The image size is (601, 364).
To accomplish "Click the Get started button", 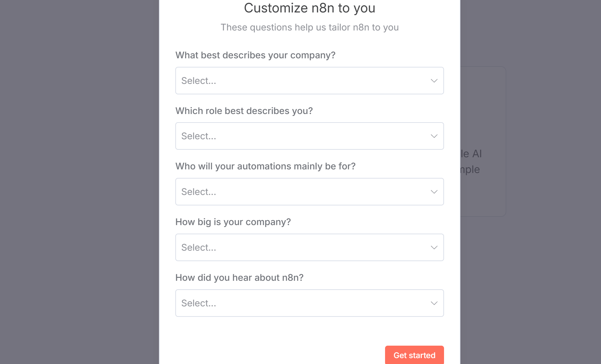I will click(x=414, y=355).
